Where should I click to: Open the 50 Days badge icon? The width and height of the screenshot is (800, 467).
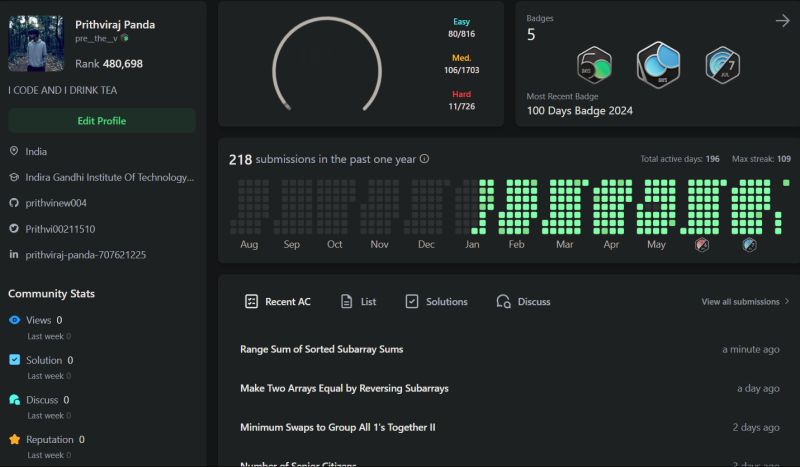click(x=594, y=65)
